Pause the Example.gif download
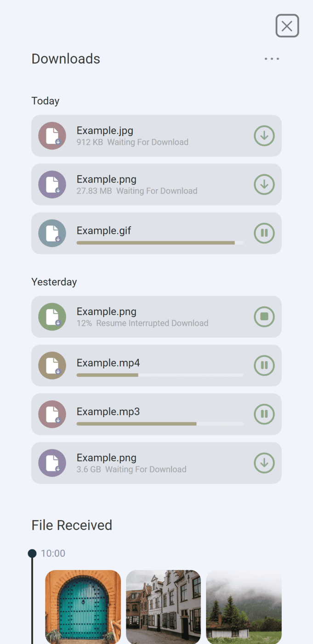Image resolution: width=313 pixels, height=644 pixels. click(x=264, y=233)
